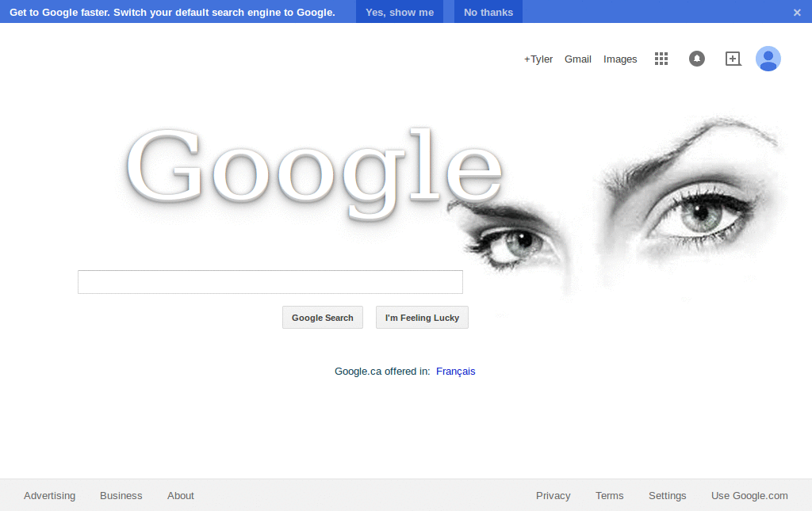
Task: Click the "Google.ca offered in:" text
Action: [x=382, y=372]
